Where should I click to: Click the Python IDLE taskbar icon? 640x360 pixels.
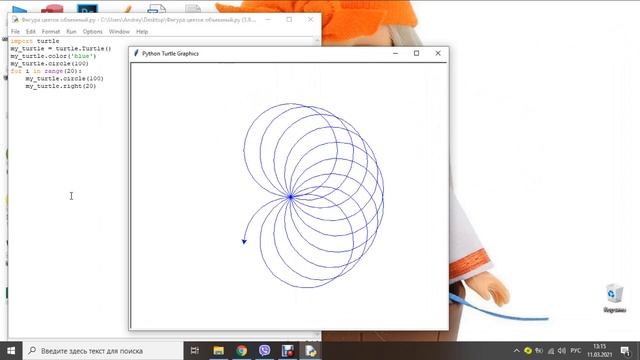point(311,351)
